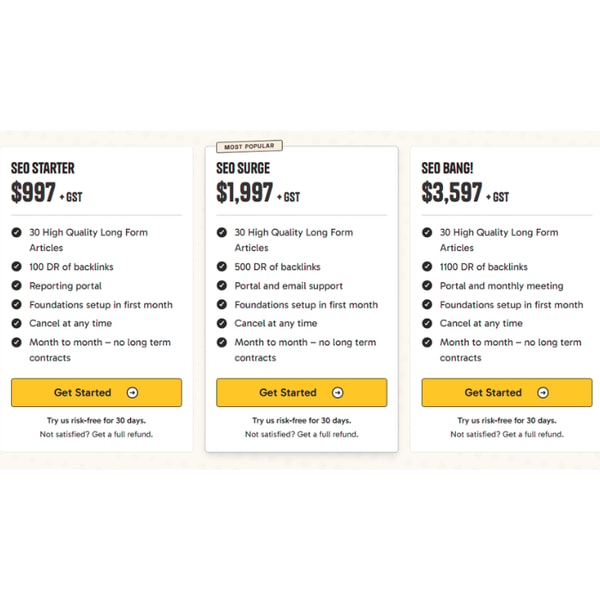Viewport: 600px width, 600px height.
Task: Click the arrow icon in SEO Surge's Get Started button
Action: click(338, 393)
